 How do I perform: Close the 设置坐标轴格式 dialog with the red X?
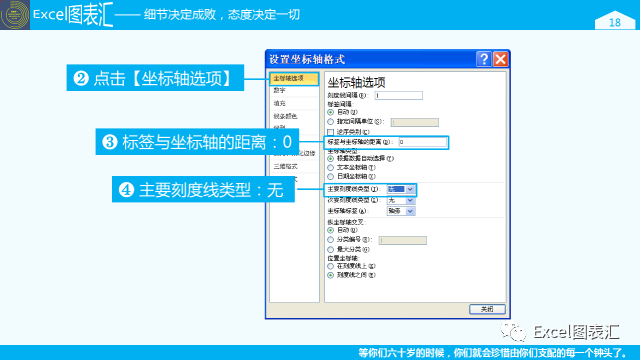[500, 59]
